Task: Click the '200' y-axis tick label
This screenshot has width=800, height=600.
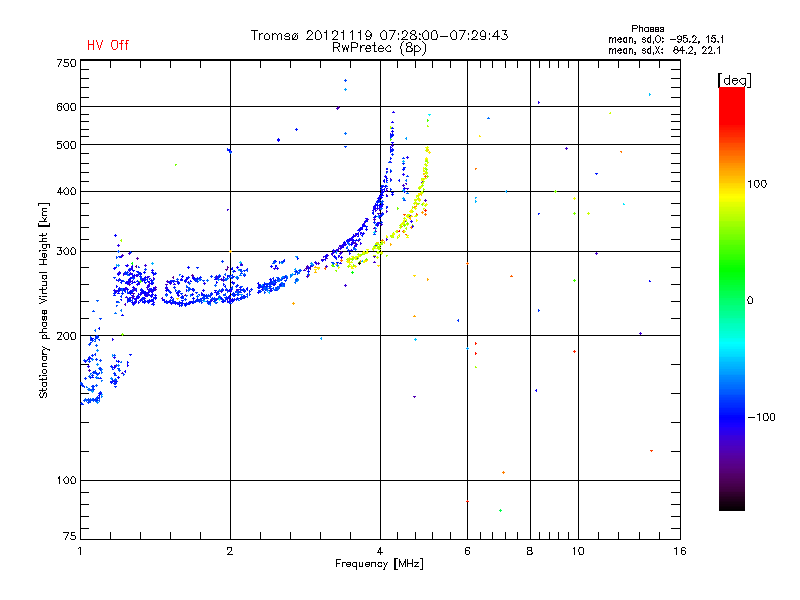Action: [x=66, y=336]
